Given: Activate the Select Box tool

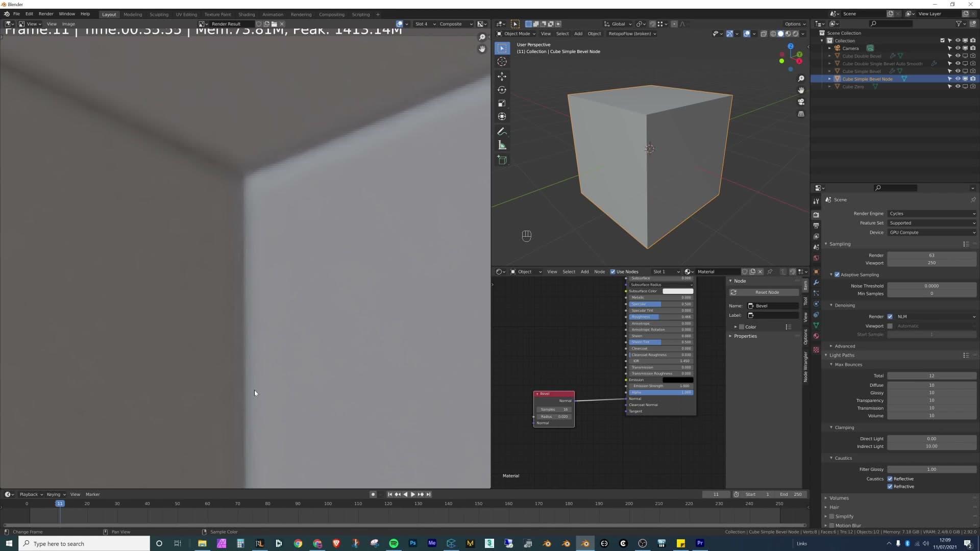Looking at the screenshot, I should click(502, 48).
